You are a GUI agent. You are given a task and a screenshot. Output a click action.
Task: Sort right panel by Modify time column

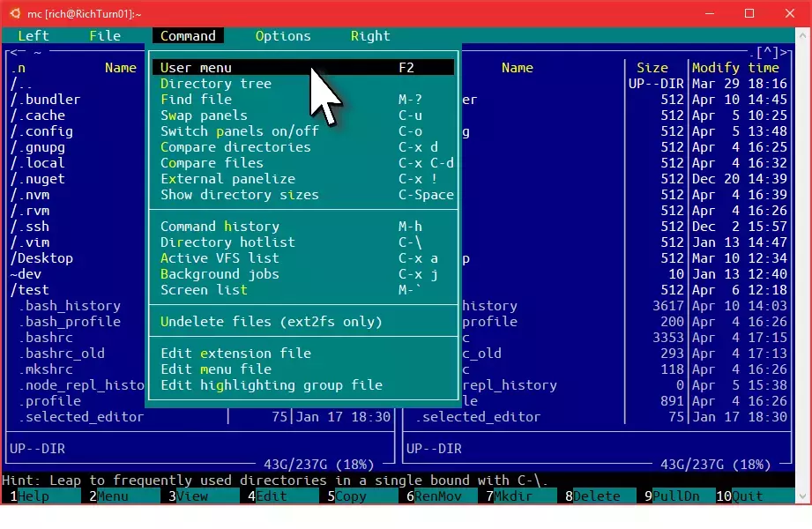click(x=736, y=68)
